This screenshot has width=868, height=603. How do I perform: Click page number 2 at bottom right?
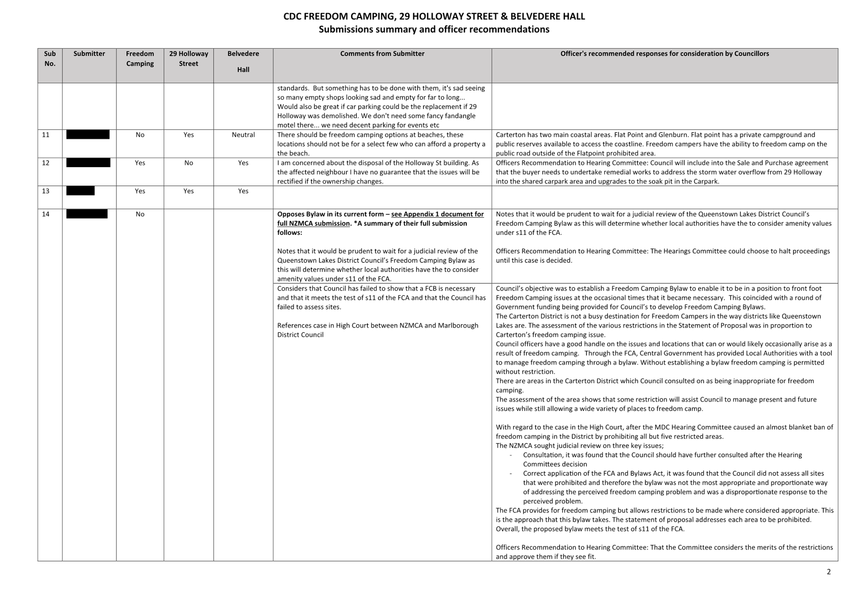click(828, 571)
